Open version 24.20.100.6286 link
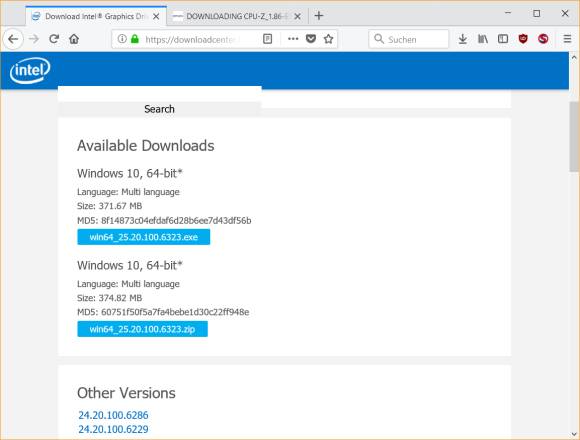 (113, 415)
